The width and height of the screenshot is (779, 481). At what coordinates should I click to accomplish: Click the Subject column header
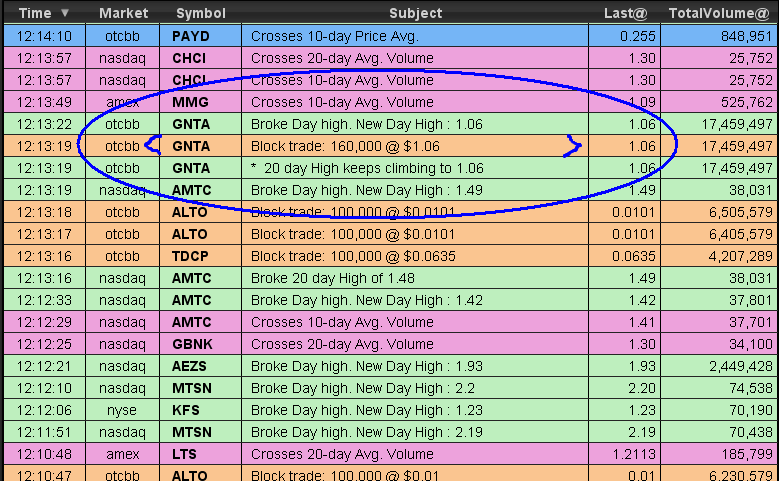pyautogui.click(x=415, y=13)
